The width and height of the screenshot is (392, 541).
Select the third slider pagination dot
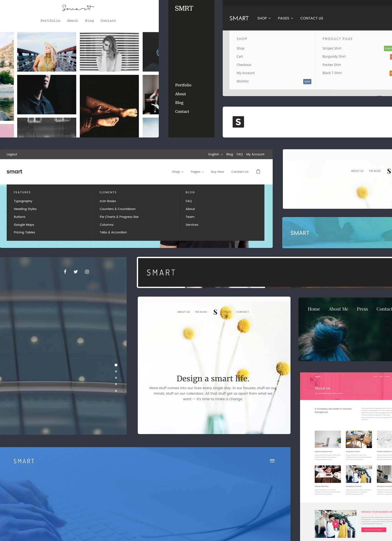116,378
